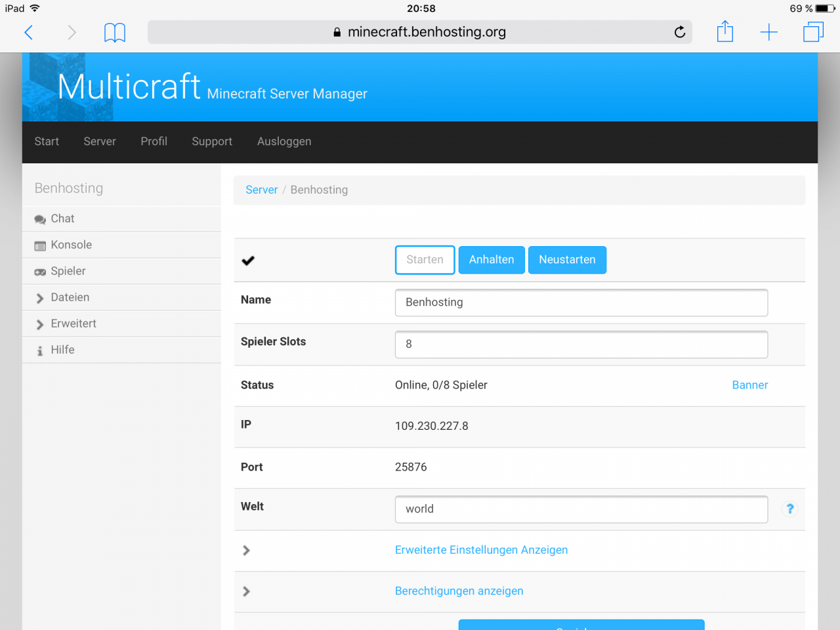This screenshot has height=630, width=840.
Task: Expand the Dateien sidebar section
Action: (70, 297)
